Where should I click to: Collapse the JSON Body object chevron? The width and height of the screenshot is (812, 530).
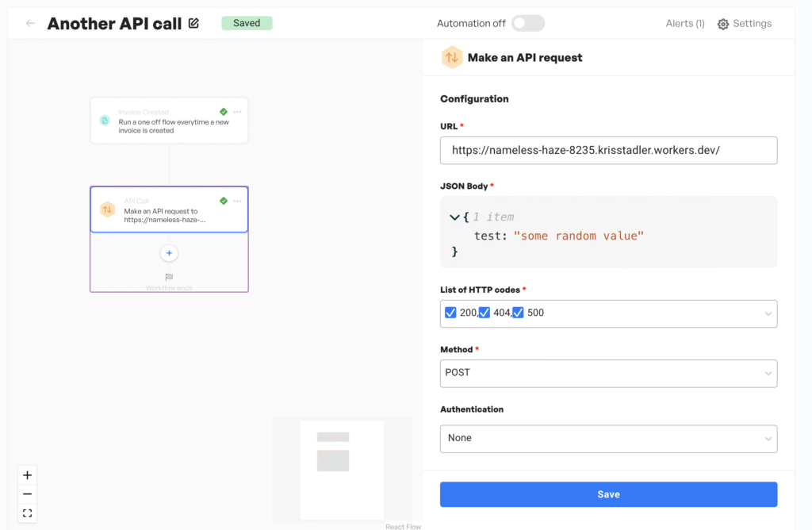click(454, 217)
